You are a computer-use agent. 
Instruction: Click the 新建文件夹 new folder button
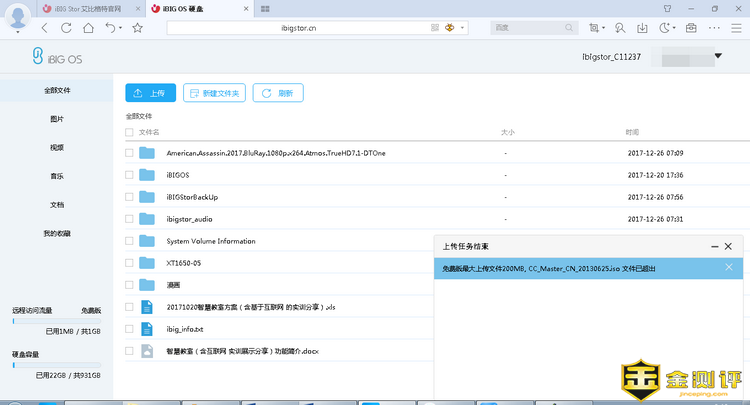pos(214,93)
